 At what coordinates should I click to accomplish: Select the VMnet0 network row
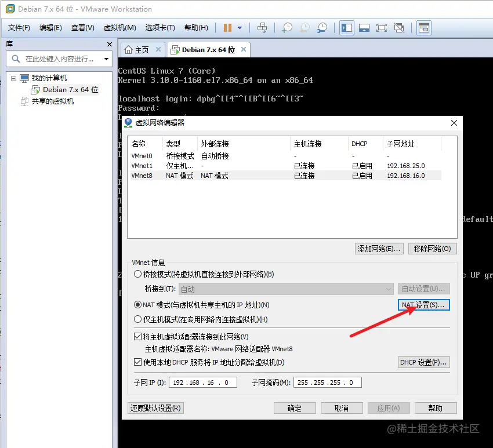tap(286, 156)
